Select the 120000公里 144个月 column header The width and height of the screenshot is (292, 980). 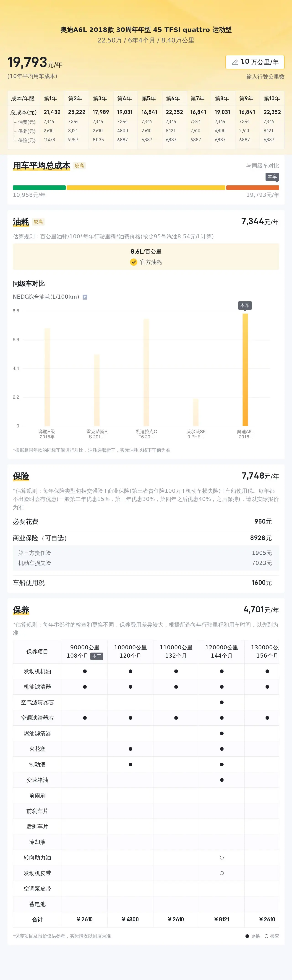tap(222, 651)
